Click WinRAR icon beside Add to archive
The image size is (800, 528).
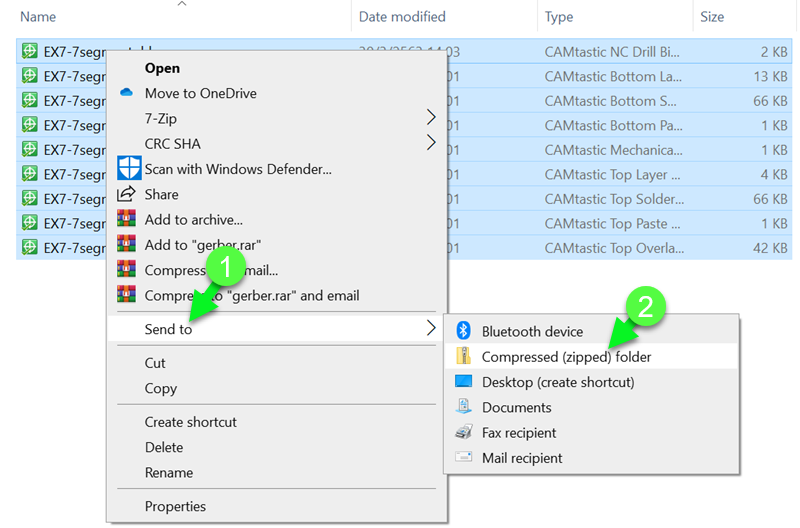(126, 218)
